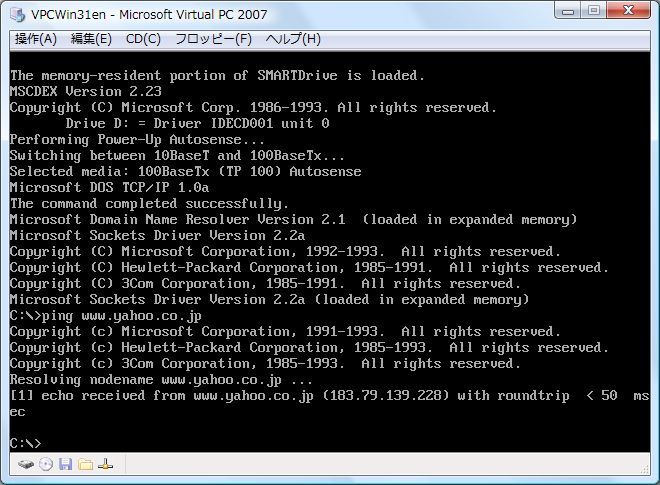Click the IP address 183.79.139.228
660x485 pixels.
click(386, 396)
